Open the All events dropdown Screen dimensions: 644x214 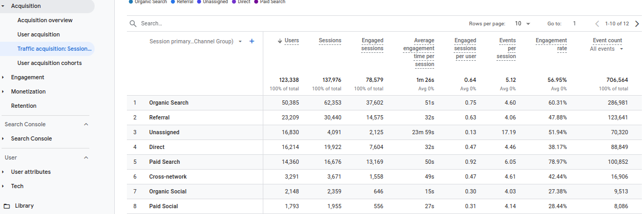pyautogui.click(x=606, y=49)
